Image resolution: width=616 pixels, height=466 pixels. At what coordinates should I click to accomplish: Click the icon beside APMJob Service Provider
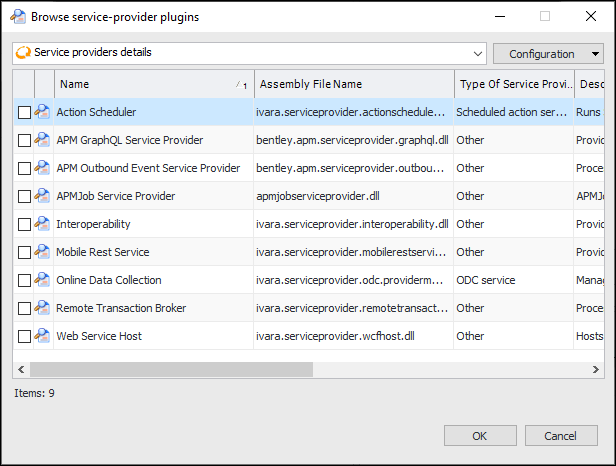[42, 196]
